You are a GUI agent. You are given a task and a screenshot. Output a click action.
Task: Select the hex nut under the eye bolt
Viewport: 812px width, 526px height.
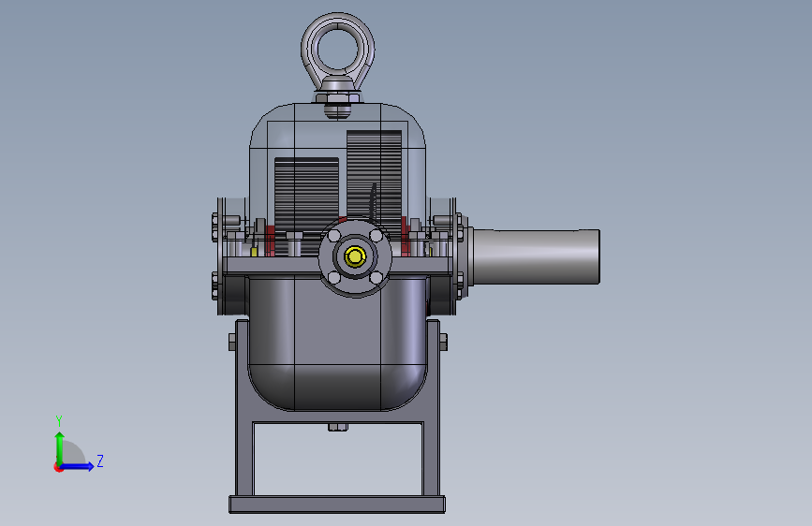click(338, 98)
